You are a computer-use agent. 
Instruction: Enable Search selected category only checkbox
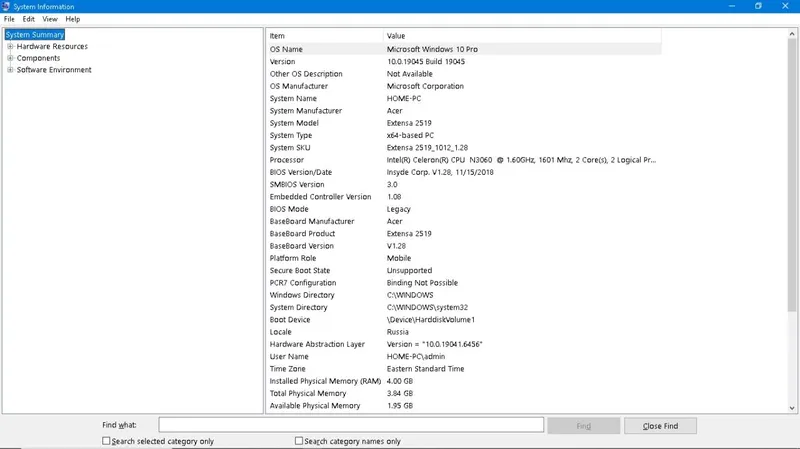pos(106,441)
